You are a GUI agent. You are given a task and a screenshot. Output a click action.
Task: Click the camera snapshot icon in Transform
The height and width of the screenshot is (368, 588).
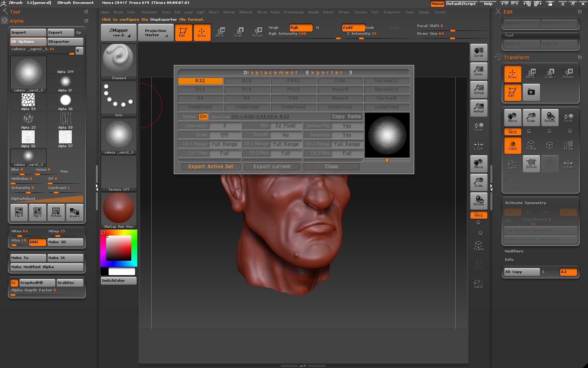pos(531,92)
